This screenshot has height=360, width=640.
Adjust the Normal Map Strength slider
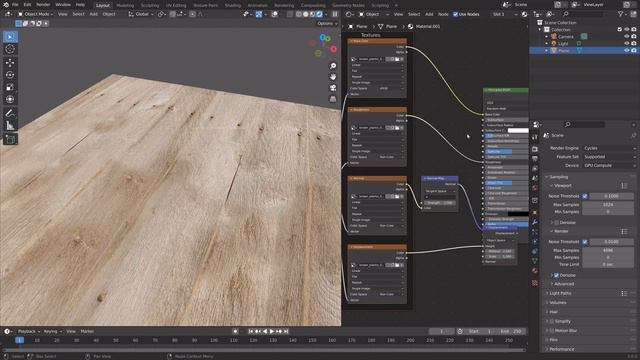(440, 202)
